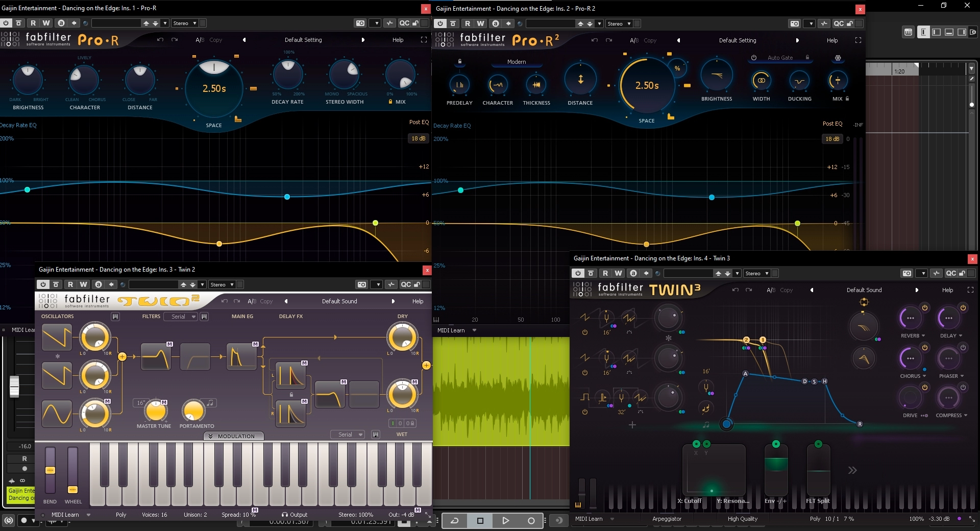Click the FLT Split slider in Twin 3
The image size is (980, 531).
tap(818, 470)
